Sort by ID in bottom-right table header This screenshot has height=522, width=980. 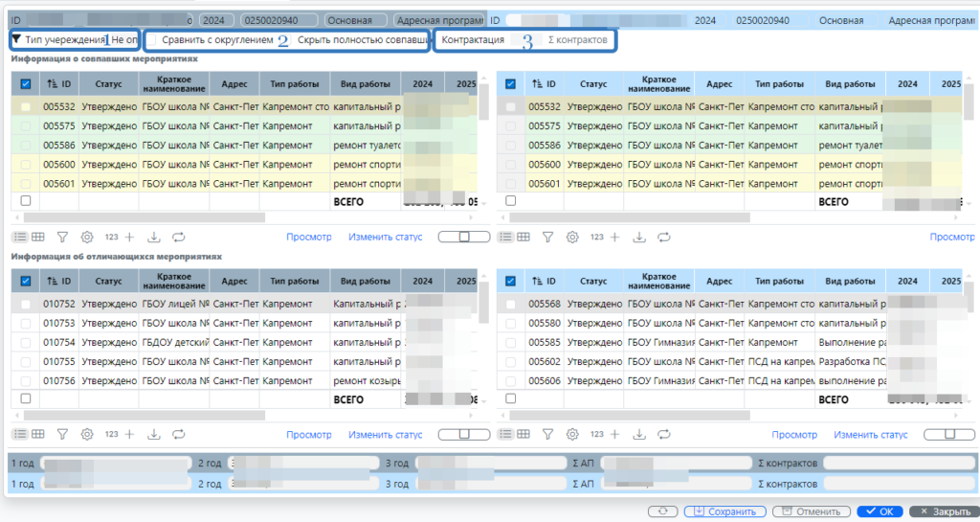pos(545,282)
